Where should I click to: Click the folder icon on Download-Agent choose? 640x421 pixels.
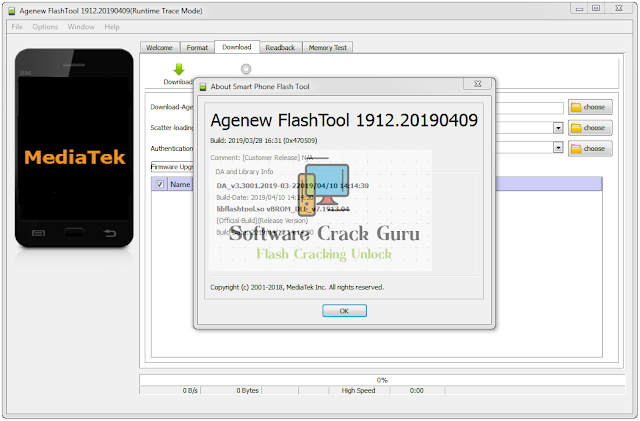click(576, 107)
